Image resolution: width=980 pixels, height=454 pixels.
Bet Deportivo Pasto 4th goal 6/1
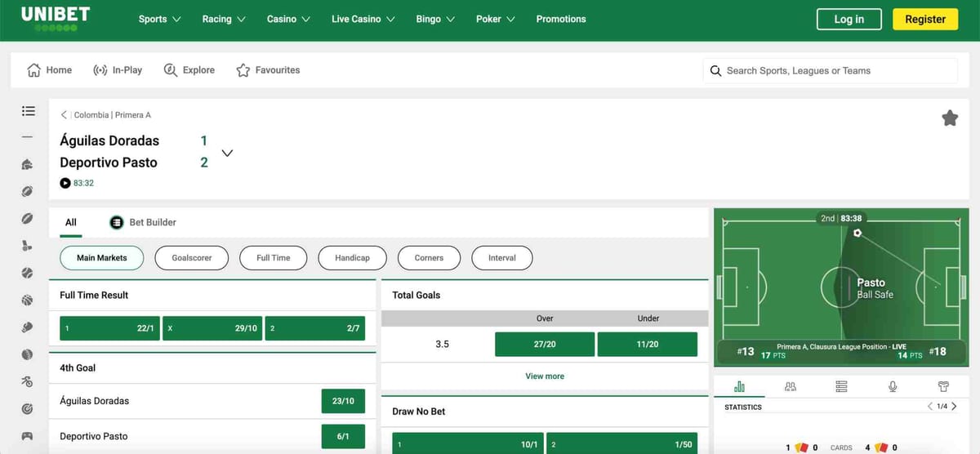point(343,436)
